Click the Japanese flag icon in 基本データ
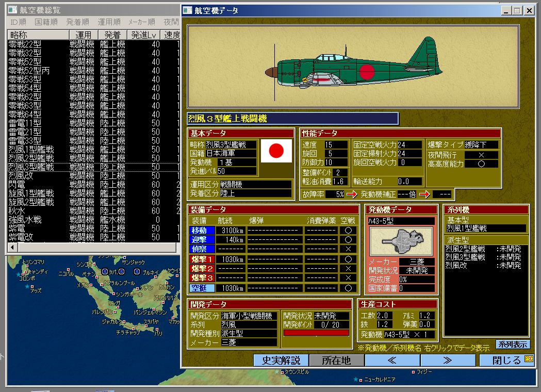The width and height of the screenshot is (541, 392). pos(276,151)
